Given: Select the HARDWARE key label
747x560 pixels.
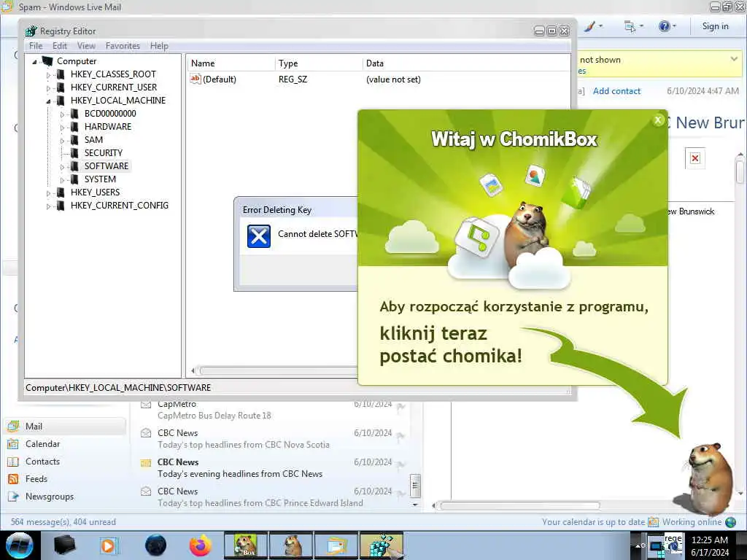Looking at the screenshot, I should [x=108, y=127].
